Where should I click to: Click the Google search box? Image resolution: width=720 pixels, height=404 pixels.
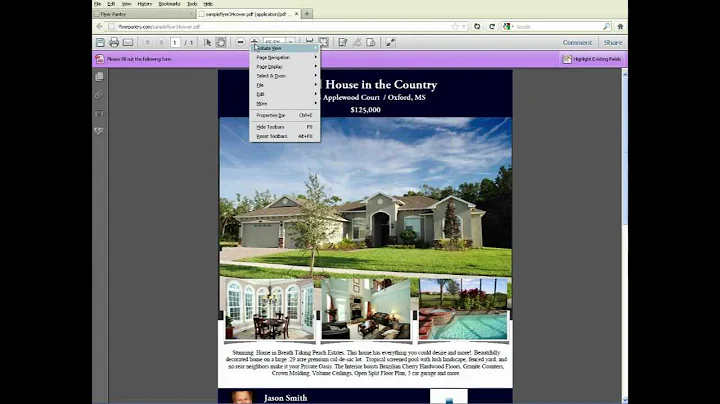tap(558, 27)
